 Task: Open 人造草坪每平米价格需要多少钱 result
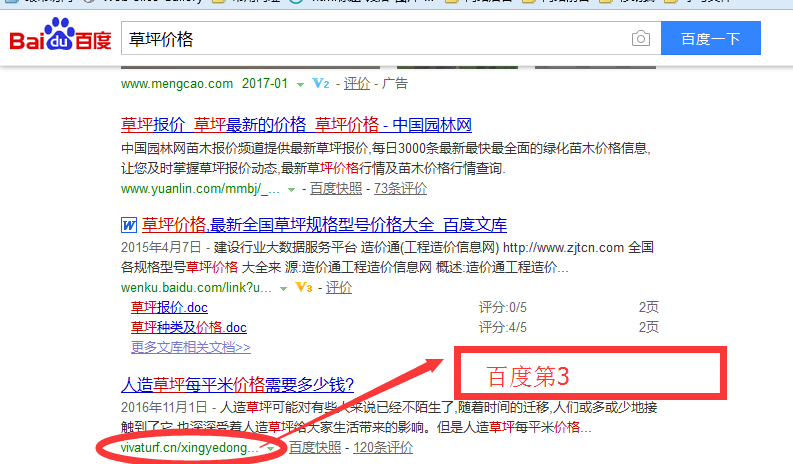tap(237, 383)
